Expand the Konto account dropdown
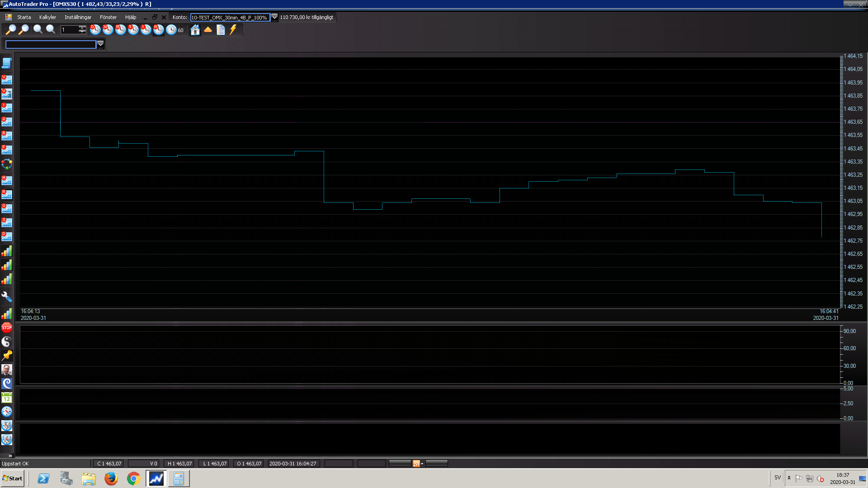This screenshot has width=868, height=488. click(274, 17)
